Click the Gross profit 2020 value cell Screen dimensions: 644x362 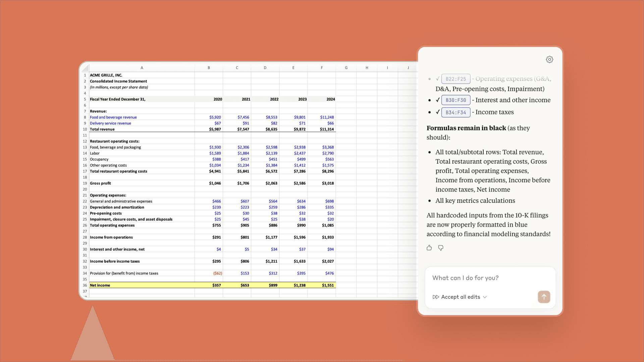click(x=215, y=183)
